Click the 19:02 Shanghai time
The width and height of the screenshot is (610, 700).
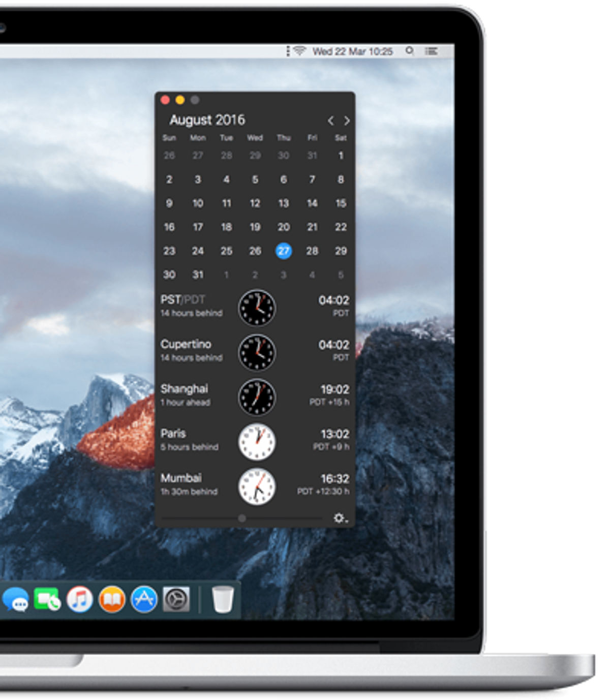334,389
